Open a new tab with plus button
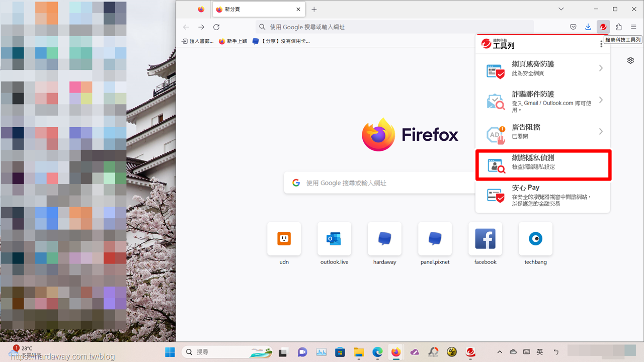The width and height of the screenshot is (644, 362). pyautogui.click(x=314, y=9)
